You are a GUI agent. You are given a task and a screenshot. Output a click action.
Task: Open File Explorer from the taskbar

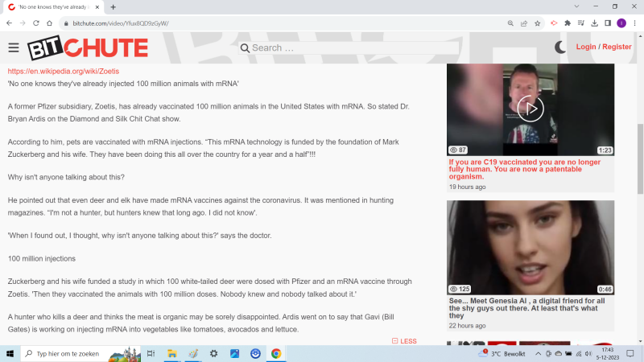point(171,353)
